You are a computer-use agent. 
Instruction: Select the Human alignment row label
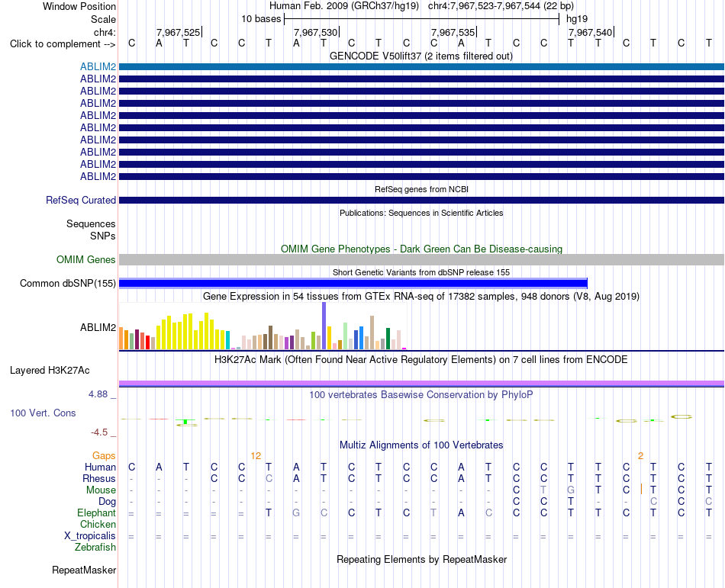100,467
